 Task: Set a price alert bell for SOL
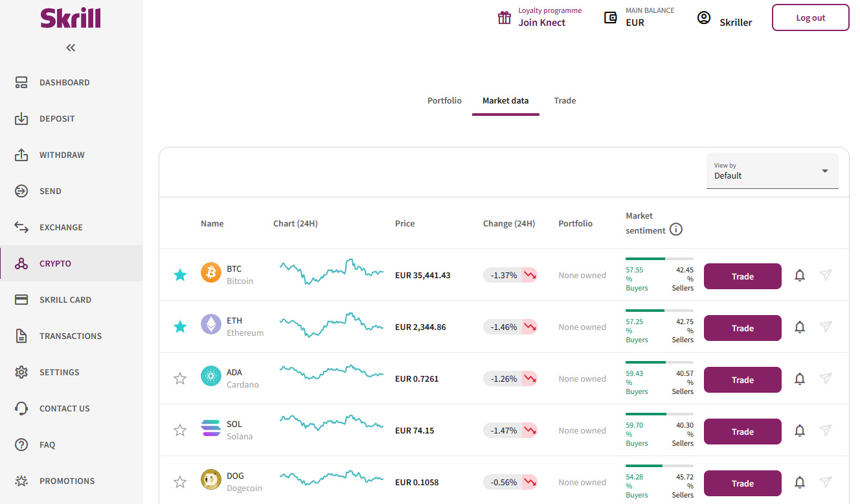pos(800,430)
